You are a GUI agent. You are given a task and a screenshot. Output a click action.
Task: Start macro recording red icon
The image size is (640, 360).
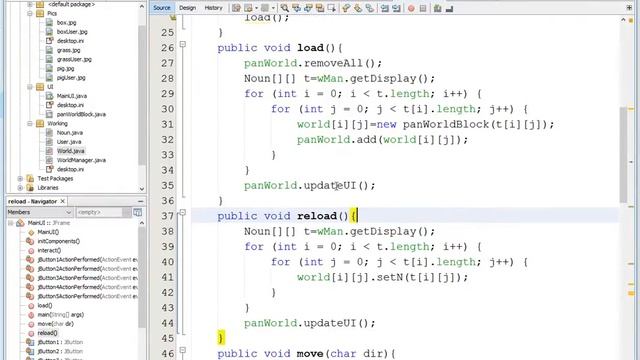[411, 8]
